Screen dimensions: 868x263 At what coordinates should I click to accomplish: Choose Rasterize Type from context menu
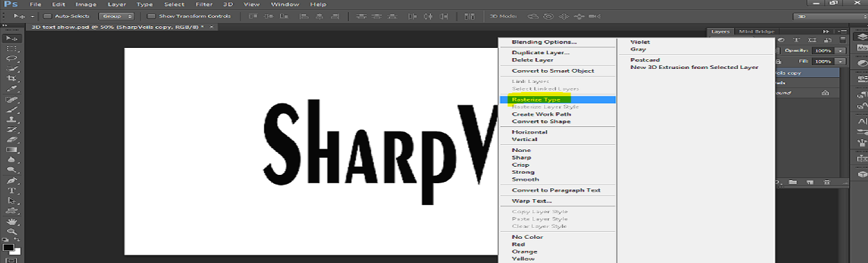536,100
